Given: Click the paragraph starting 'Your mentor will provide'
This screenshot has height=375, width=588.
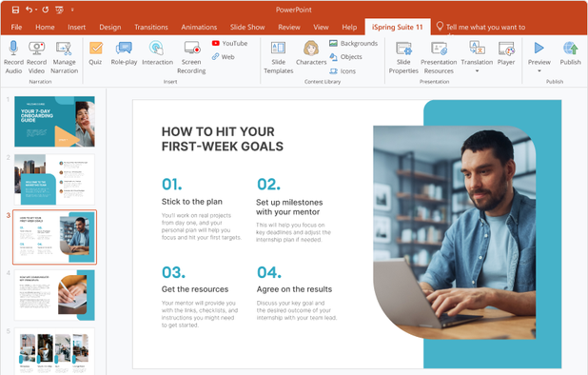Looking at the screenshot, I should (x=200, y=314).
